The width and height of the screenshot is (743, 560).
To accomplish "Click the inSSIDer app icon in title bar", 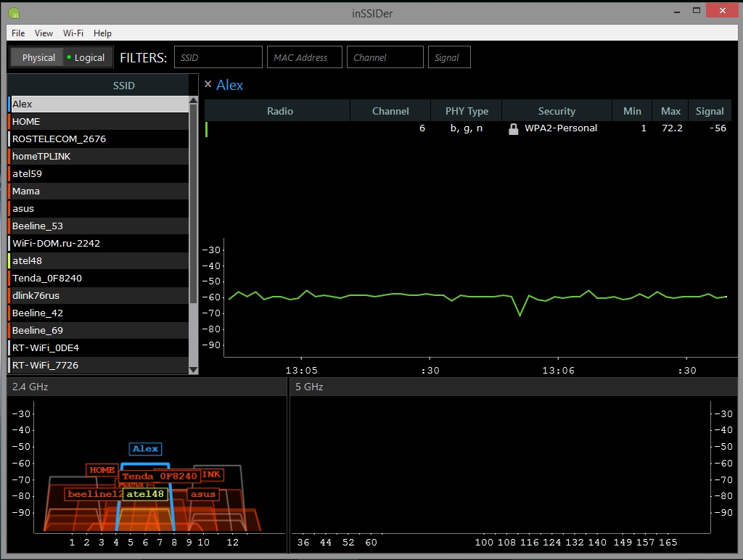I will (x=14, y=13).
